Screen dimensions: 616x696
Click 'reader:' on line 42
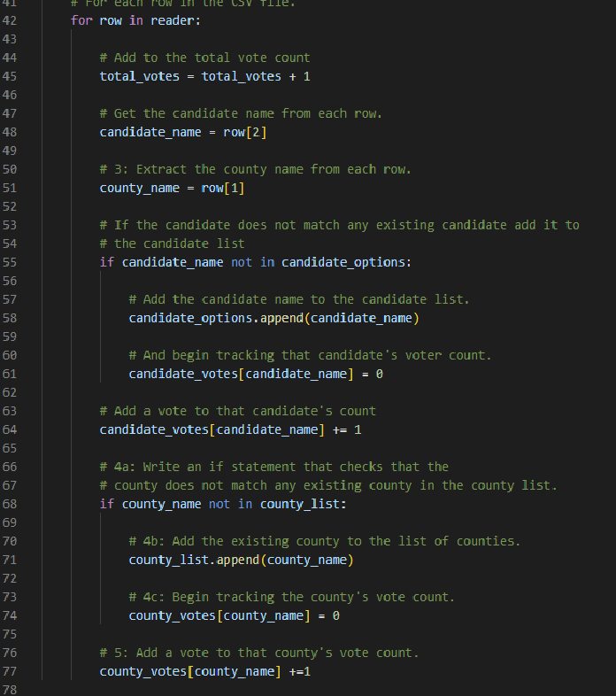(x=176, y=21)
